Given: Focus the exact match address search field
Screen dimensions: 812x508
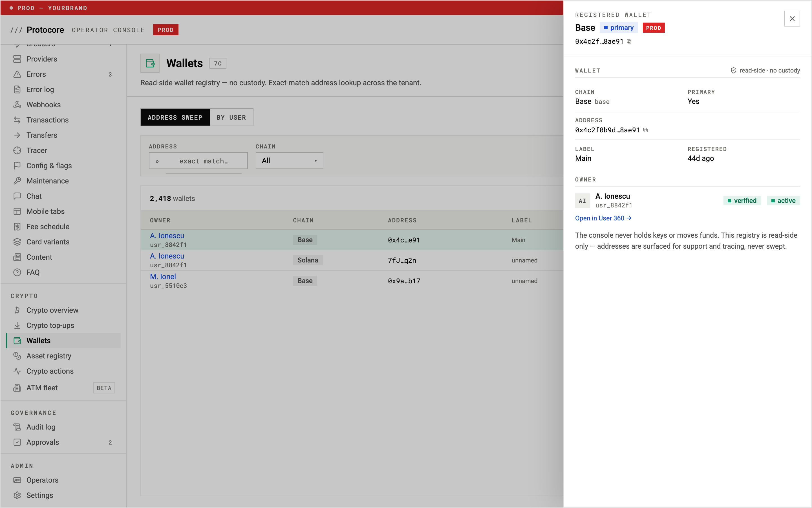Looking at the screenshot, I should click(198, 161).
